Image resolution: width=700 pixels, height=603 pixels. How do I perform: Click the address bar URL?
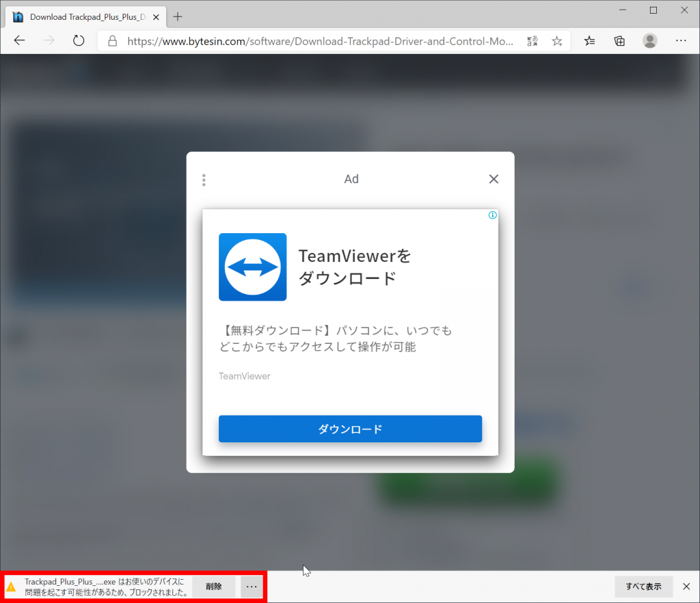tap(320, 42)
